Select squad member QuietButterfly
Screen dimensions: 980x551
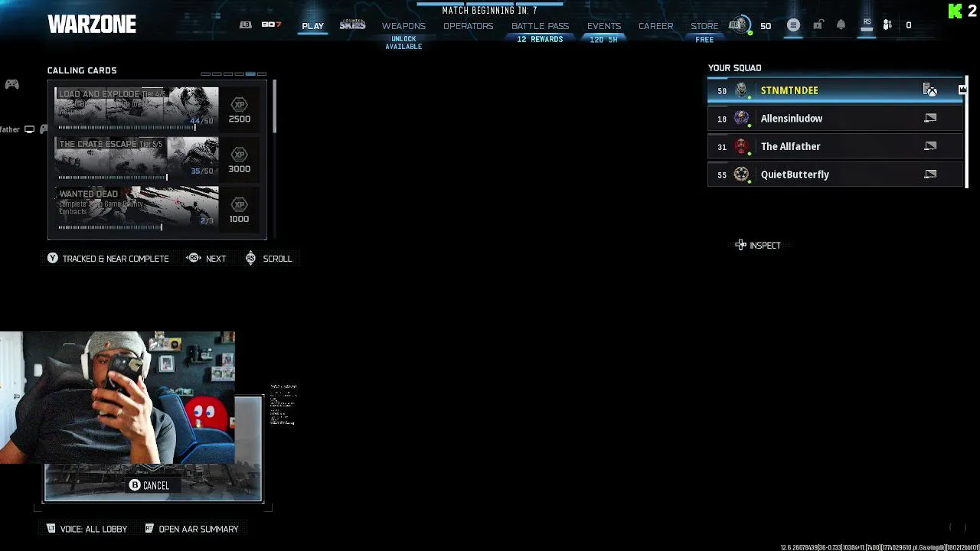836,174
